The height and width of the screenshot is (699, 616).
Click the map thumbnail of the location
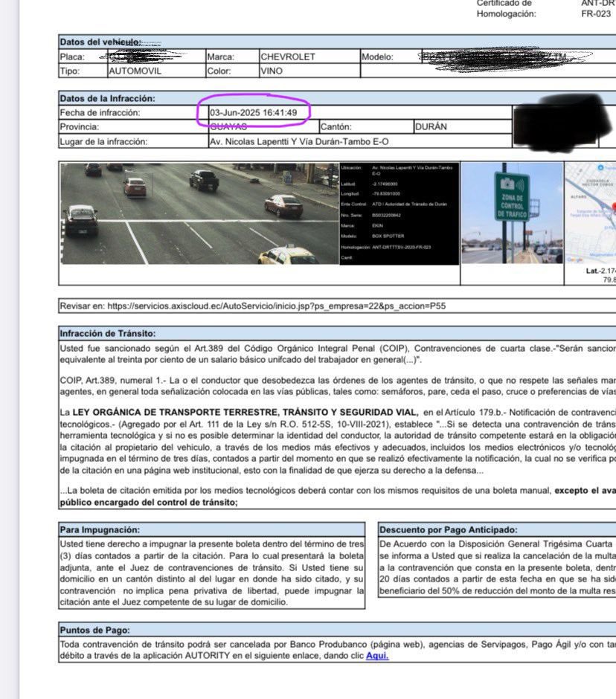pos(590,213)
